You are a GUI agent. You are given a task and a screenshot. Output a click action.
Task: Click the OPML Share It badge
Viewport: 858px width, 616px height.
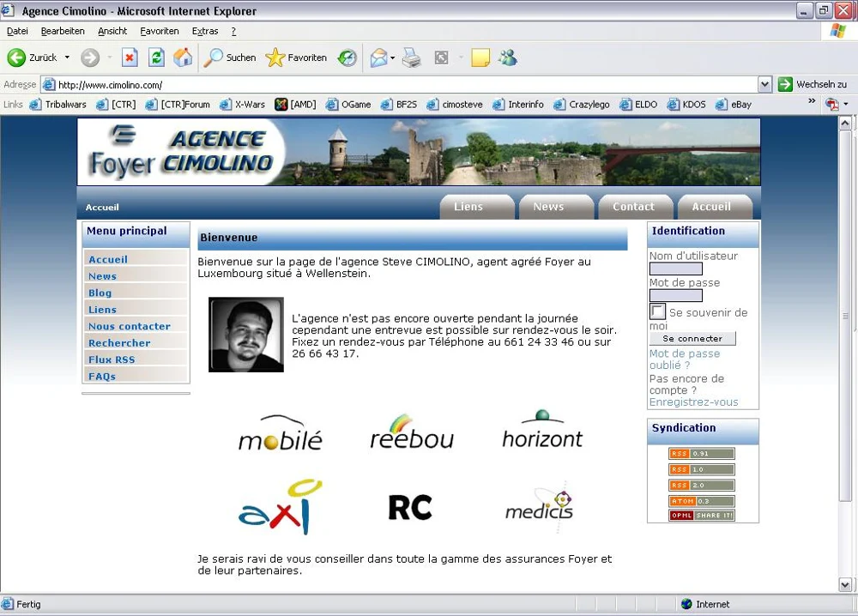tap(702, 516)
